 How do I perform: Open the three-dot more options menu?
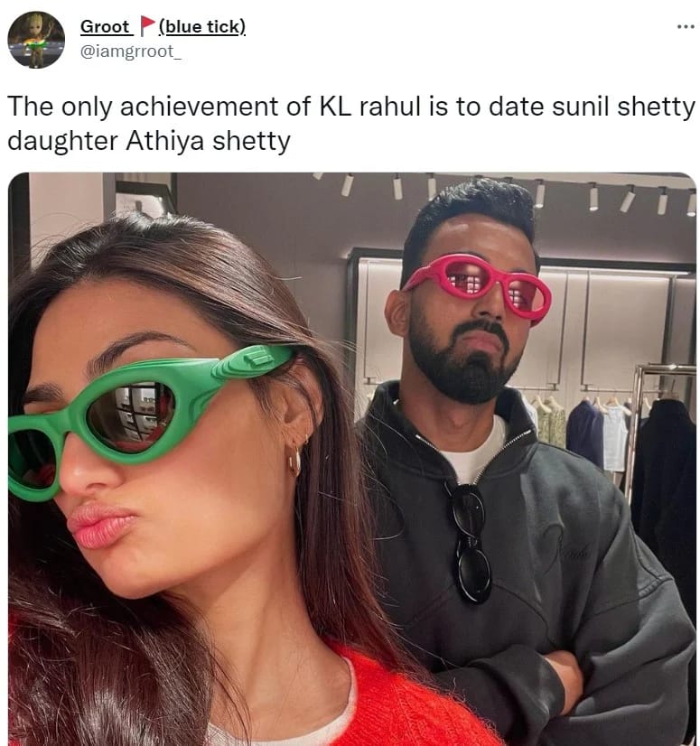tap(686, 27)
